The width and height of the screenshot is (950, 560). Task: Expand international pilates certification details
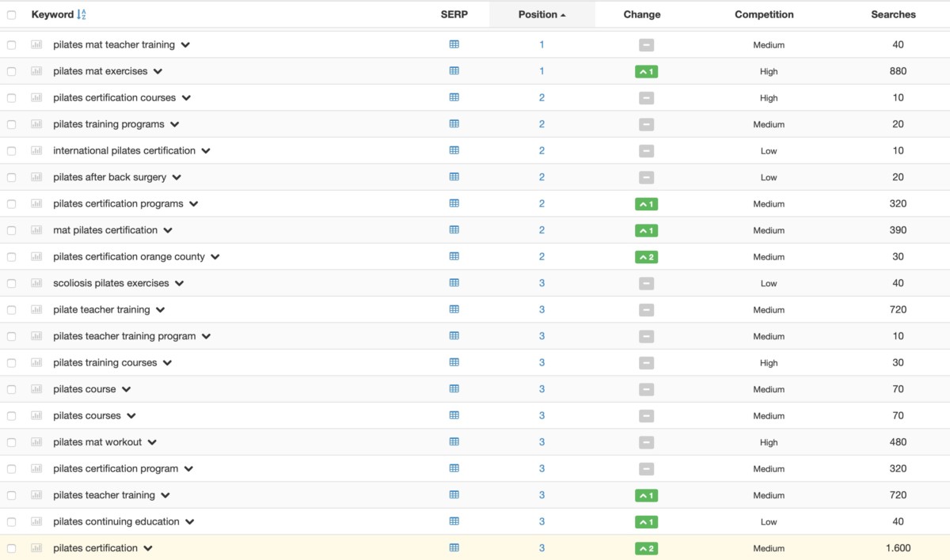[x=206, y=151]
